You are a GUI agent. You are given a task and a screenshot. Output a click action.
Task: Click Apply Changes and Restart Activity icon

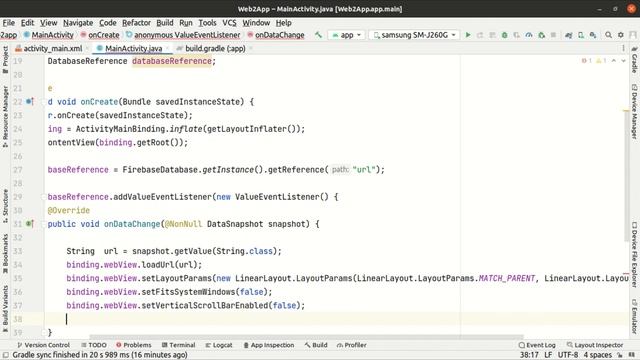[480, 35]
